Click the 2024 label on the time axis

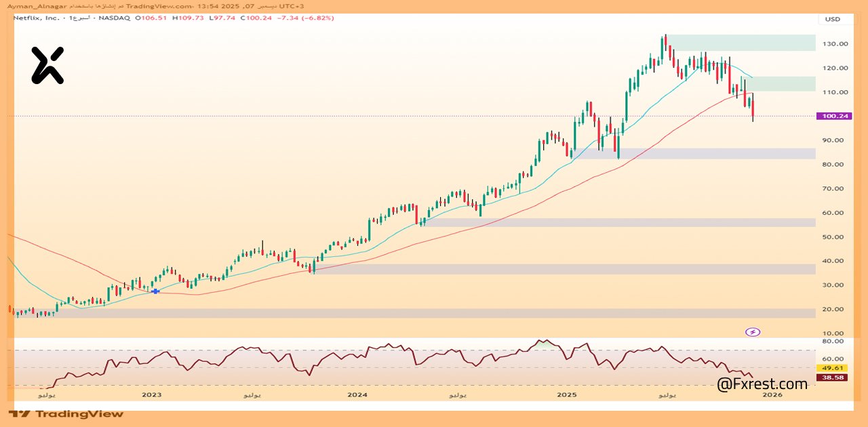pyautogui.click(x=357, y=394)
